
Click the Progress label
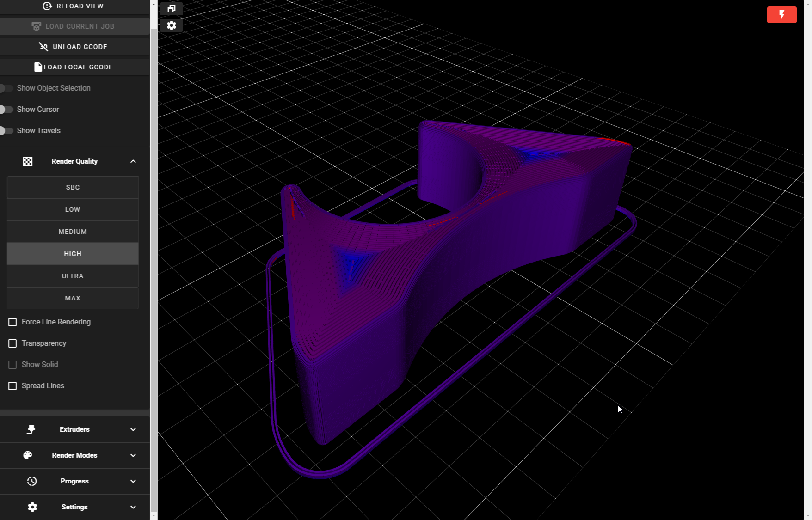tap(74, 481)
